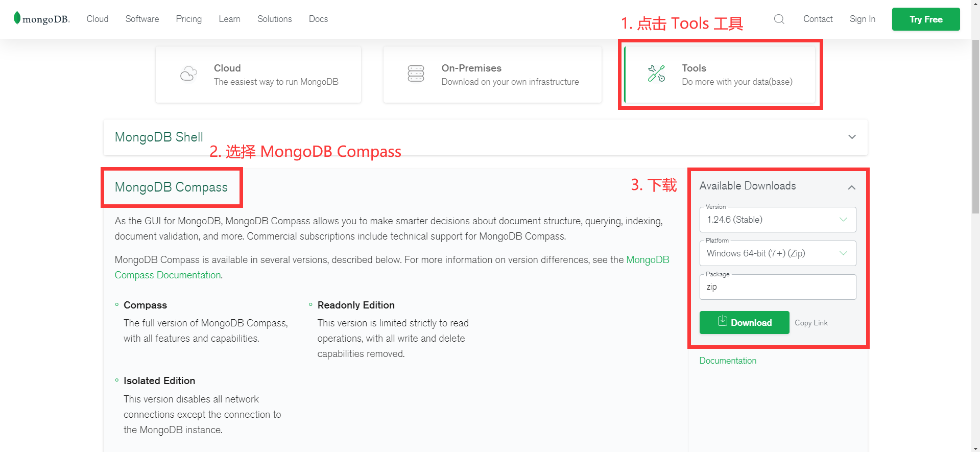Viewport: 980px width, 452px height.
Task: Click the On-Premises server stack icon
Action: click(416, 74)
